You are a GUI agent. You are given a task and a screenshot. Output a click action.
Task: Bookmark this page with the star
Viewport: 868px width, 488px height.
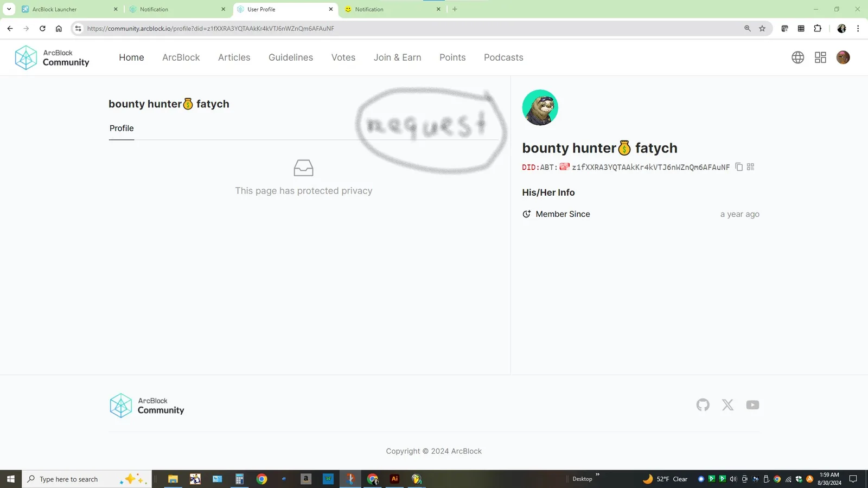pos(762,29)
